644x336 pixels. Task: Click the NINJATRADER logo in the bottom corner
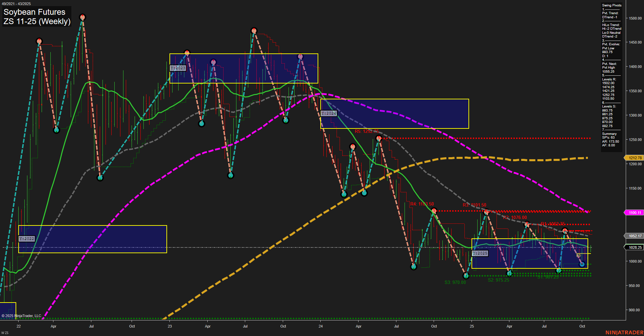coord(625,332)
